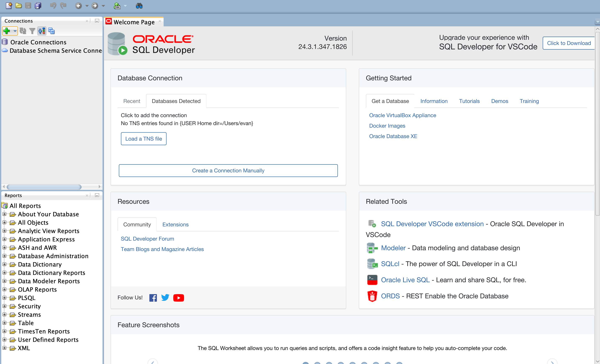Expand the PLSQL reports folder
The height and width of the screenshot is (364, 600).
pyautogui.click(x=4, y=298)
